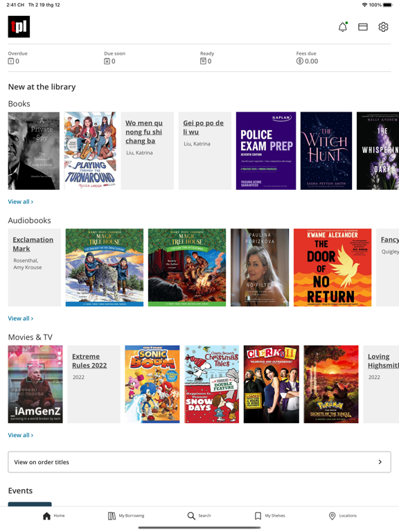Open Loving Highsmith title
Image resolution: width=399 pixels, height=532 pixels.
383,361
